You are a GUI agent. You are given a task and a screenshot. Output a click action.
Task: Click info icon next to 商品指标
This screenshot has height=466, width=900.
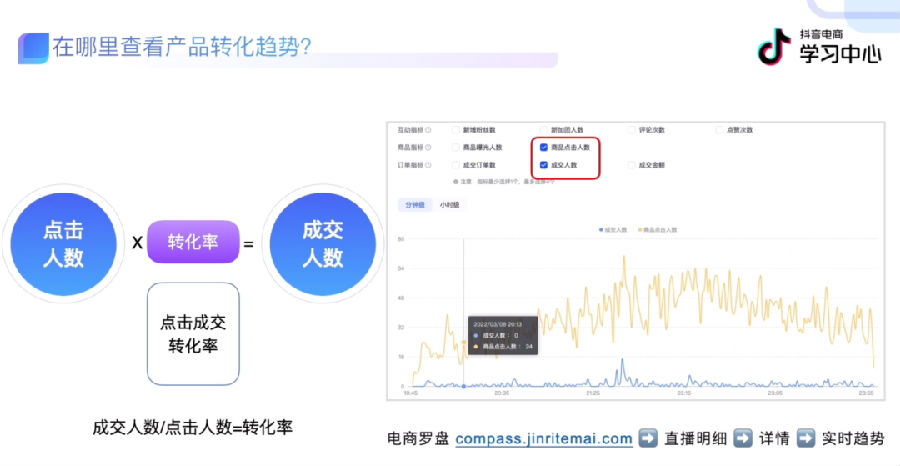click(429, 147)
